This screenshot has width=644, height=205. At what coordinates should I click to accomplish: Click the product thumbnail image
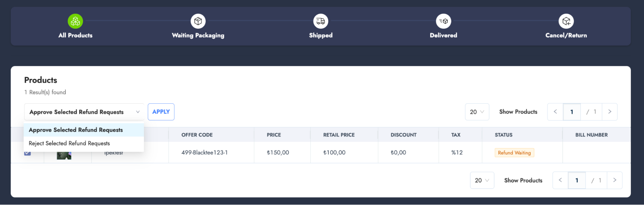64,156
